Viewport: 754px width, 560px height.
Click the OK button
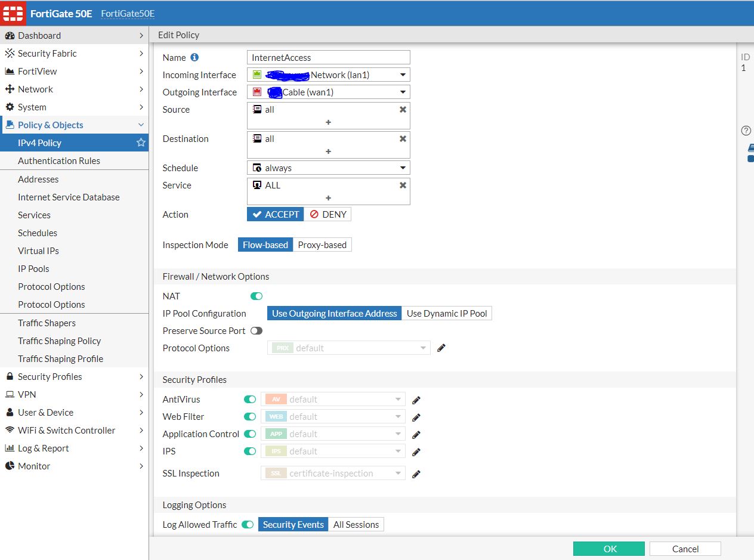(609, 549)
